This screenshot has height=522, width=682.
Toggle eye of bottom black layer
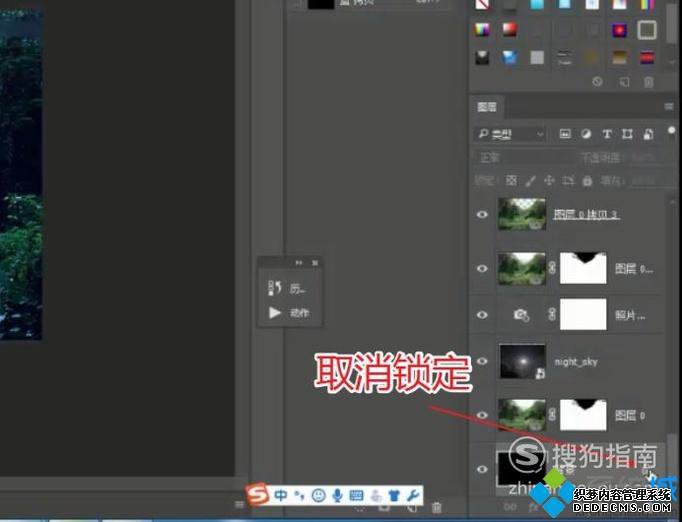(x=482, y=469)
